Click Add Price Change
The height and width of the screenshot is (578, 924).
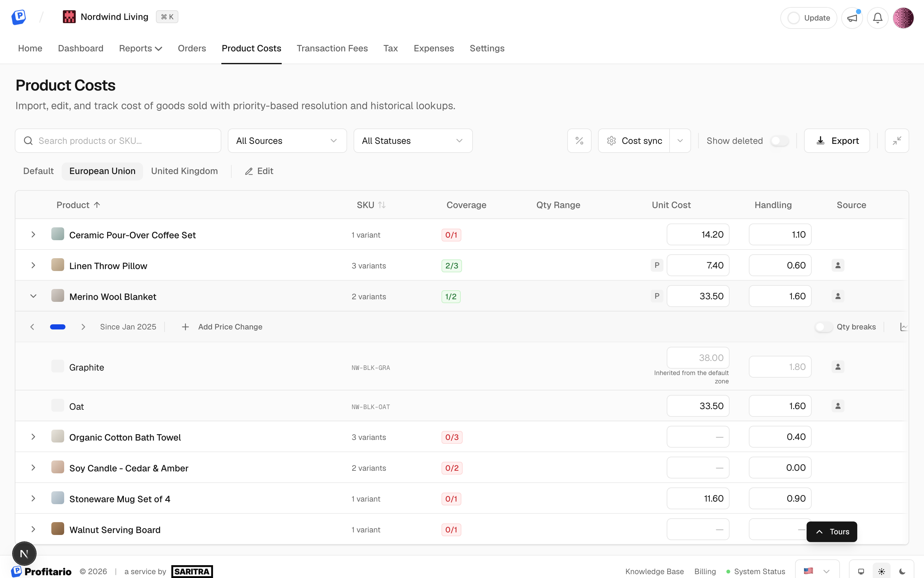pos(222,327)
